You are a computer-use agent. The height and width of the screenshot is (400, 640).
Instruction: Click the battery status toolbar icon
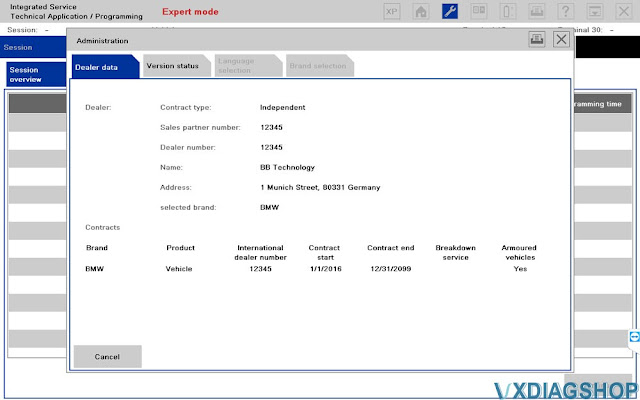tap(508, 11)
